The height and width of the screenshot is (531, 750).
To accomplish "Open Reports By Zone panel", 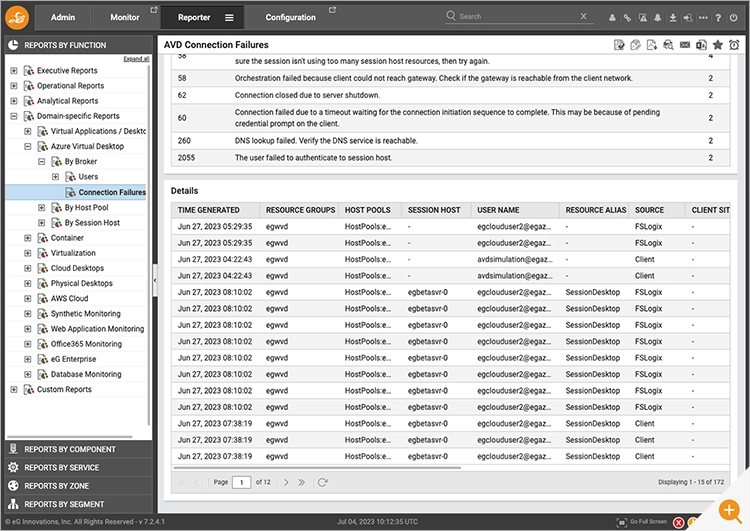I will pyautogui.click(x=78, y=486).
